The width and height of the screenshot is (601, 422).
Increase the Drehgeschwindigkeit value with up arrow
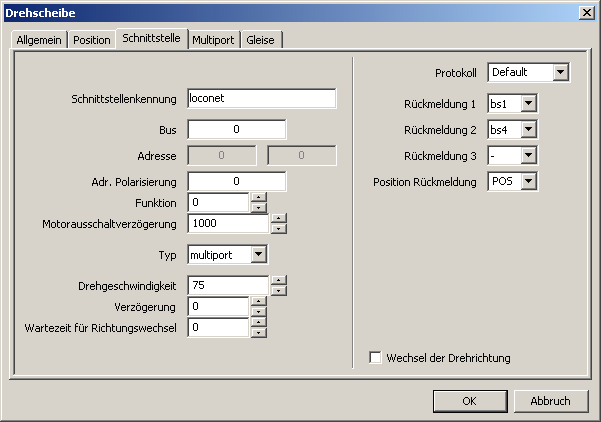[278, 280]
